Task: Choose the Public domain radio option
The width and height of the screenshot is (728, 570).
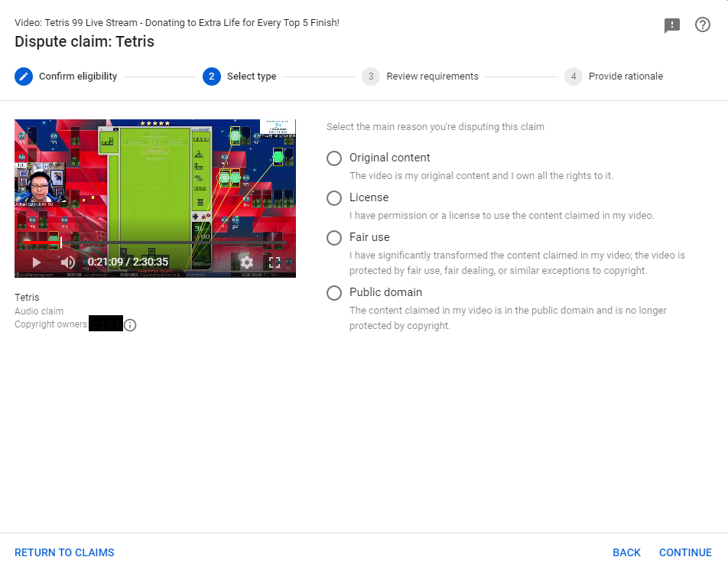Action: [x=334, y=293]
